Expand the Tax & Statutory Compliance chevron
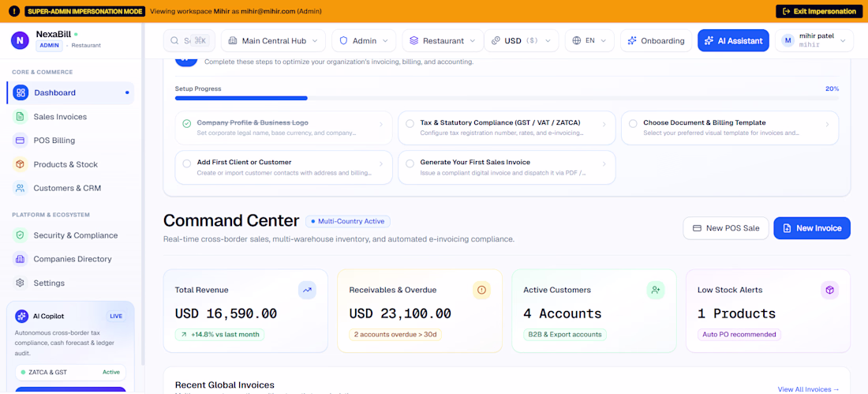868x394 pixels. point(604,125)
